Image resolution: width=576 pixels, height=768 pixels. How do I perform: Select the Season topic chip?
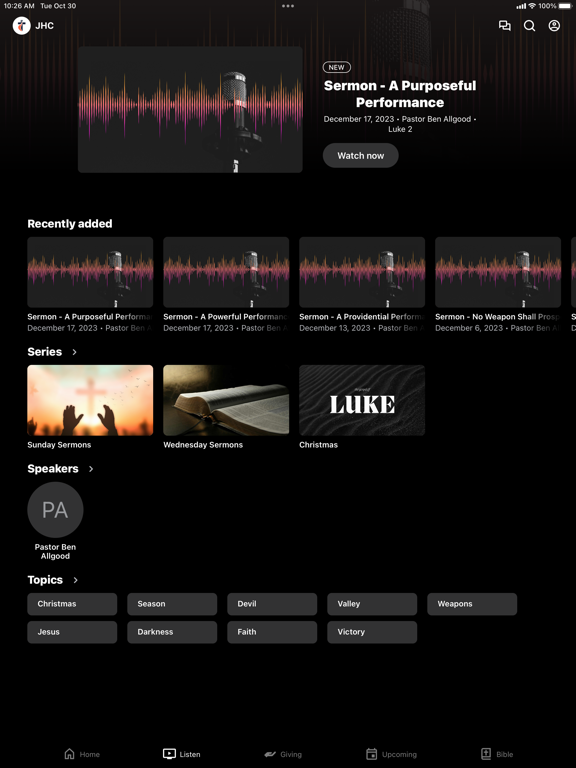[x=172, y=604]
